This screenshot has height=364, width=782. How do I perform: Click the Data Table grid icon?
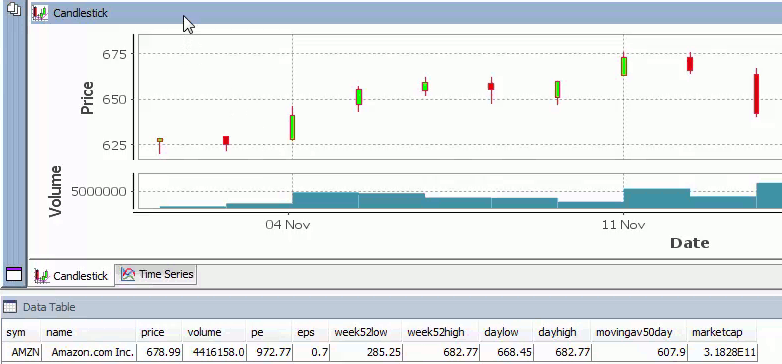point(10,307)
